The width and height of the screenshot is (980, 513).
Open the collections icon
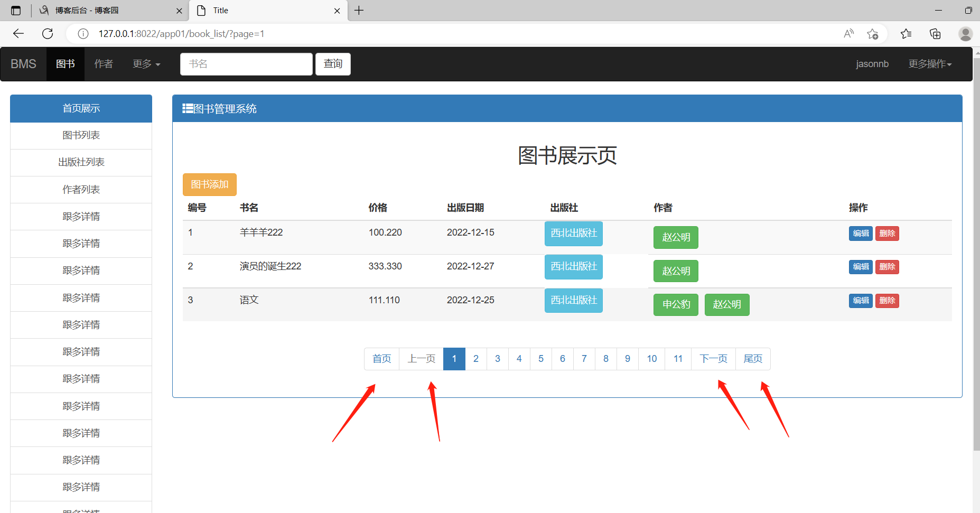[x=935, y=34]
